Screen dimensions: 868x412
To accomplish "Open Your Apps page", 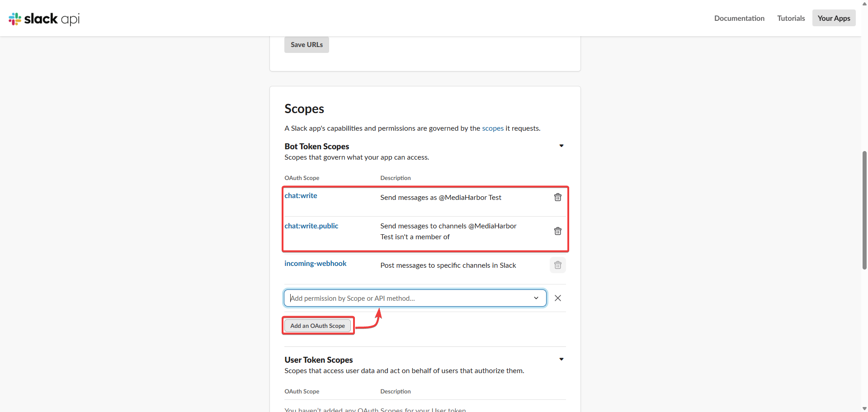I will (834, 18).
